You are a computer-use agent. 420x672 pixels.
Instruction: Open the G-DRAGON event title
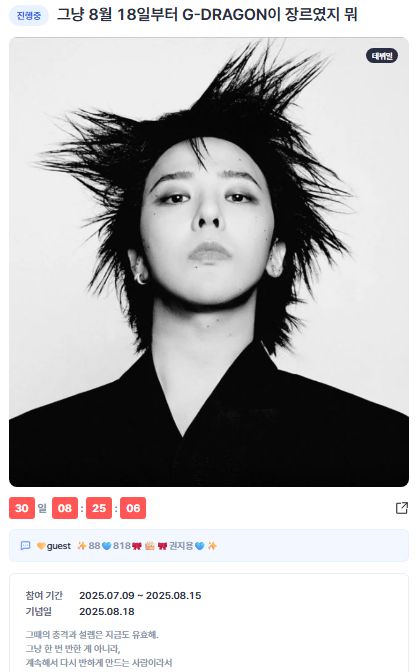coord(207,15)
